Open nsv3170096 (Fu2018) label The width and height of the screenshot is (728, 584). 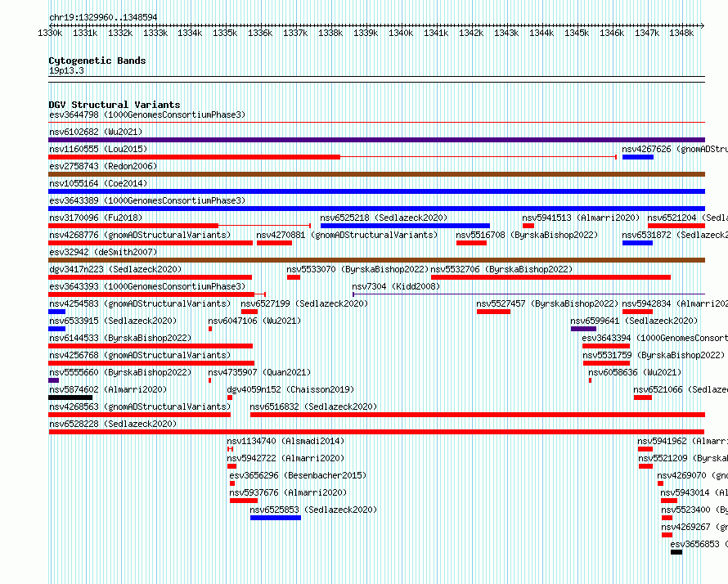tap(96, 218)
